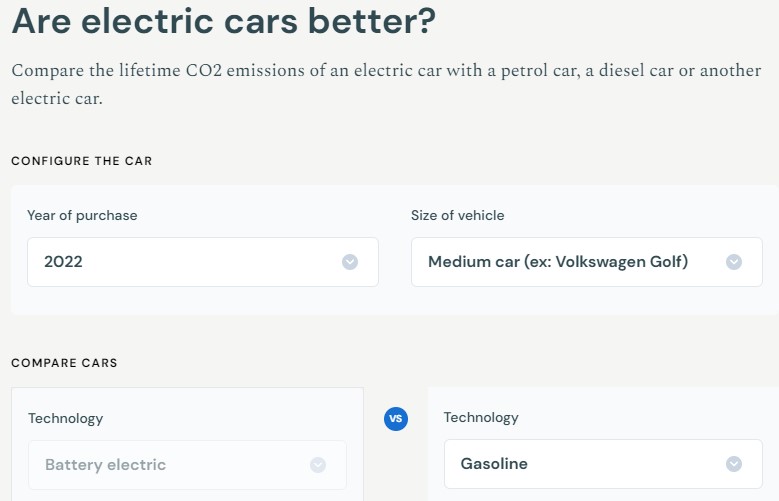Click the 'Medium car (ex: Volkswagen Golf)' value
Viewport: 779px width, 501px height.
pos(558,261)
